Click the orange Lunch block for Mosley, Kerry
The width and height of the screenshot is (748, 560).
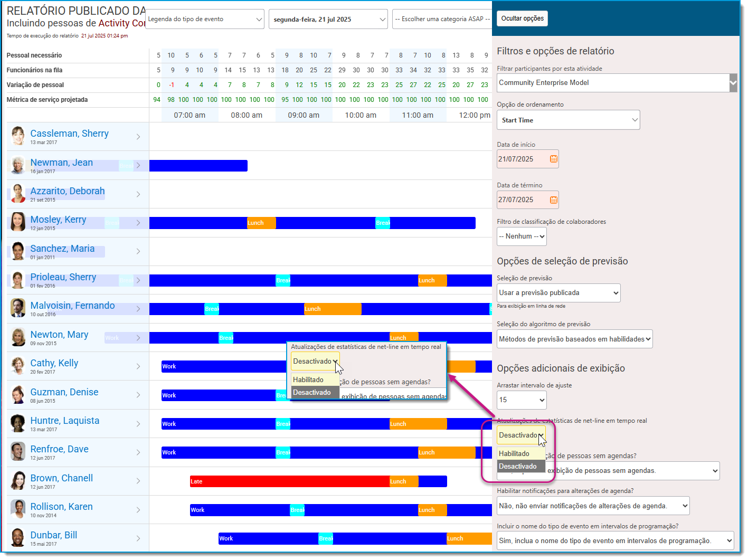261,223
